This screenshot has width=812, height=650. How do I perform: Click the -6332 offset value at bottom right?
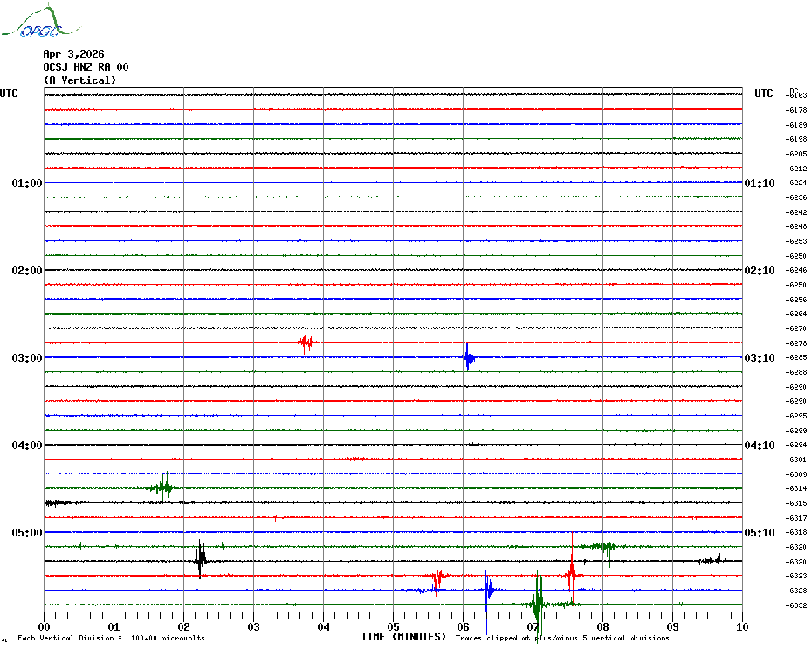pyautogui.click(x=797, y=605)
